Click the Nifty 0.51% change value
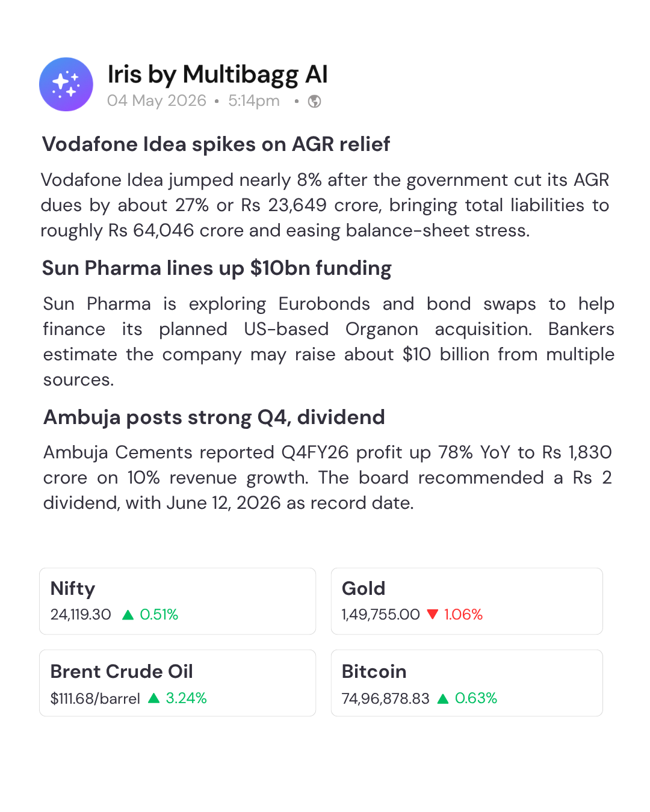Screen dimensions: 650x812 tap(159, 615)
